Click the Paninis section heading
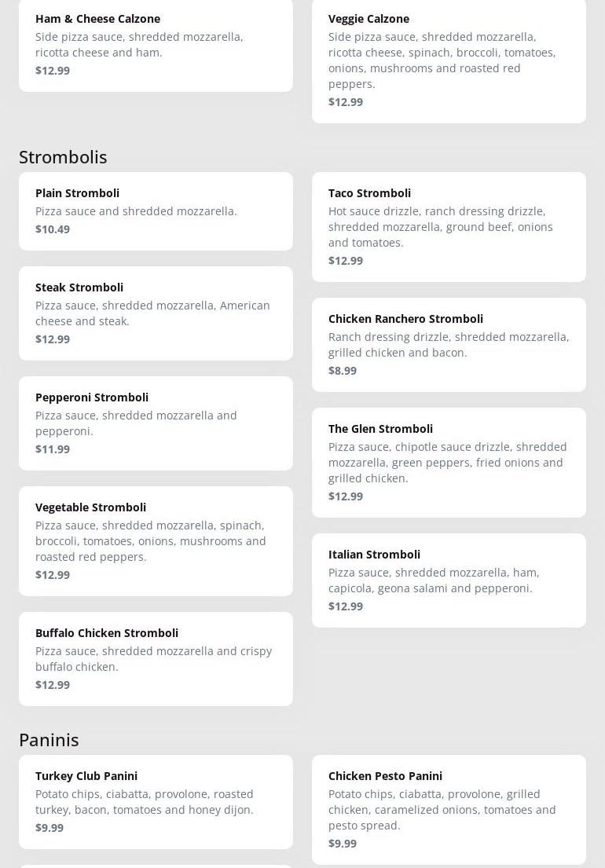605x868 pixels. point(49,740)
